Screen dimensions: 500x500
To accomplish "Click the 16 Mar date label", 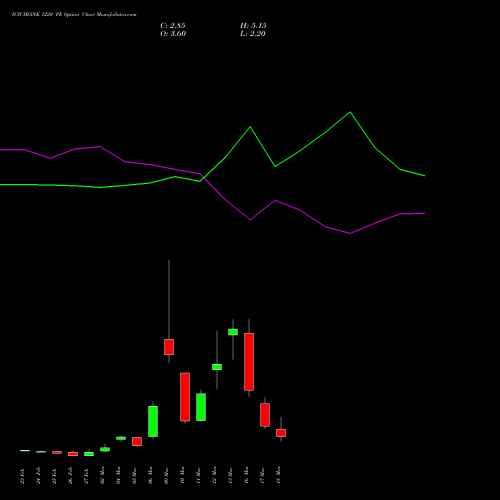I will click(x=246, y=475).
